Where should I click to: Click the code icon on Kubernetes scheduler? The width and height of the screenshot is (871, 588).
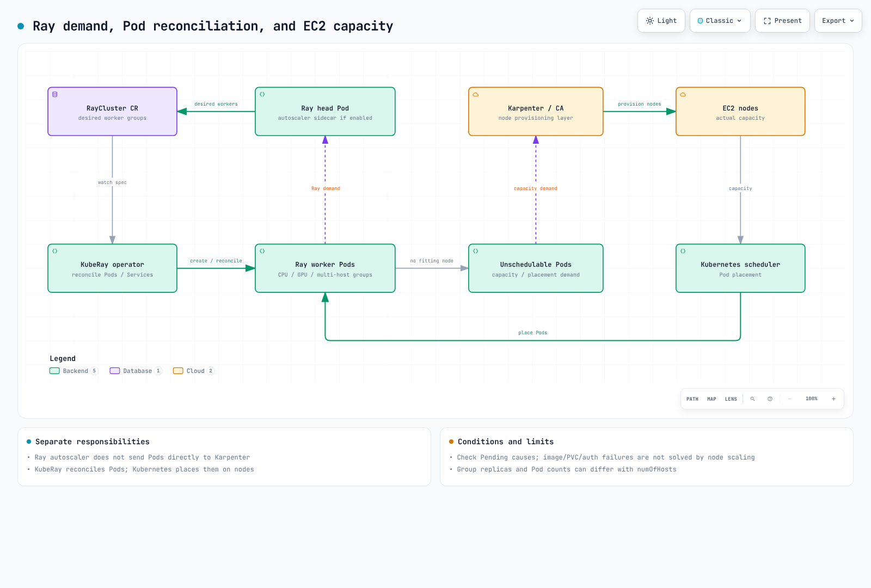pos(683,251)
